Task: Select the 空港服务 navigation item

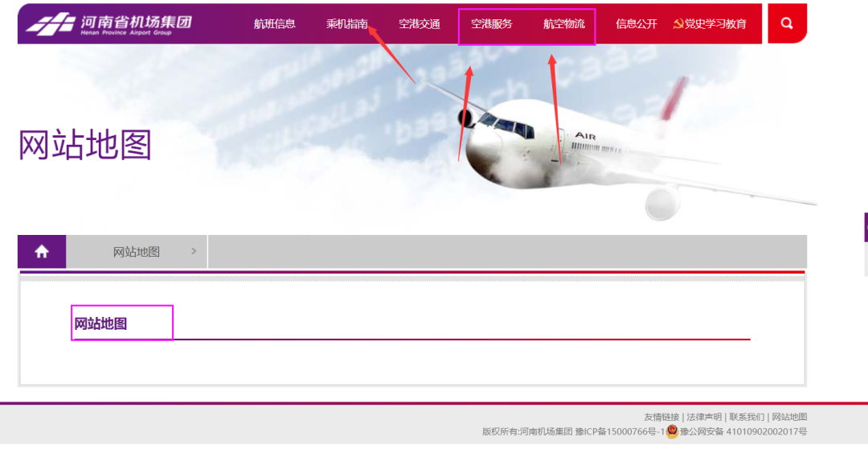Action: 492,24
